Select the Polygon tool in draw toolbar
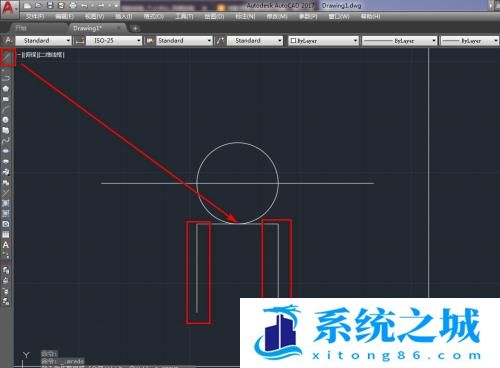 (x=6, y=88)
